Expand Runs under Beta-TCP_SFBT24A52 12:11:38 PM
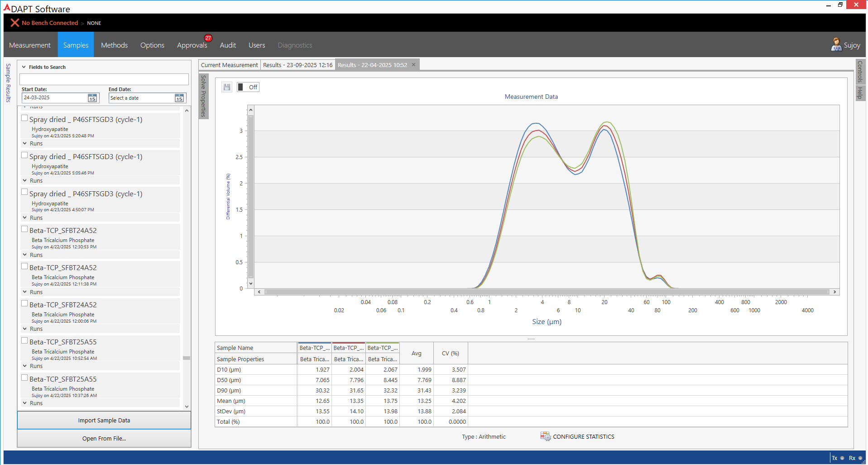 (x=25, y=292)
